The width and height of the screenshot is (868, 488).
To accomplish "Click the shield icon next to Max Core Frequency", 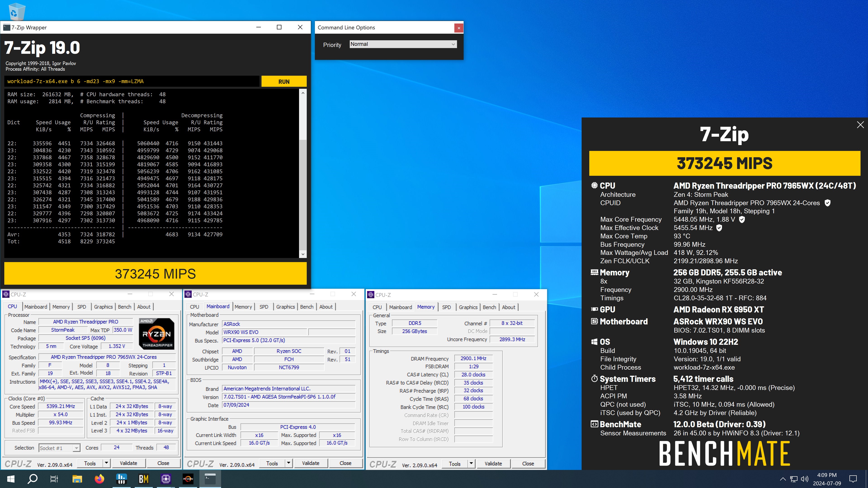I will (742, 220).
